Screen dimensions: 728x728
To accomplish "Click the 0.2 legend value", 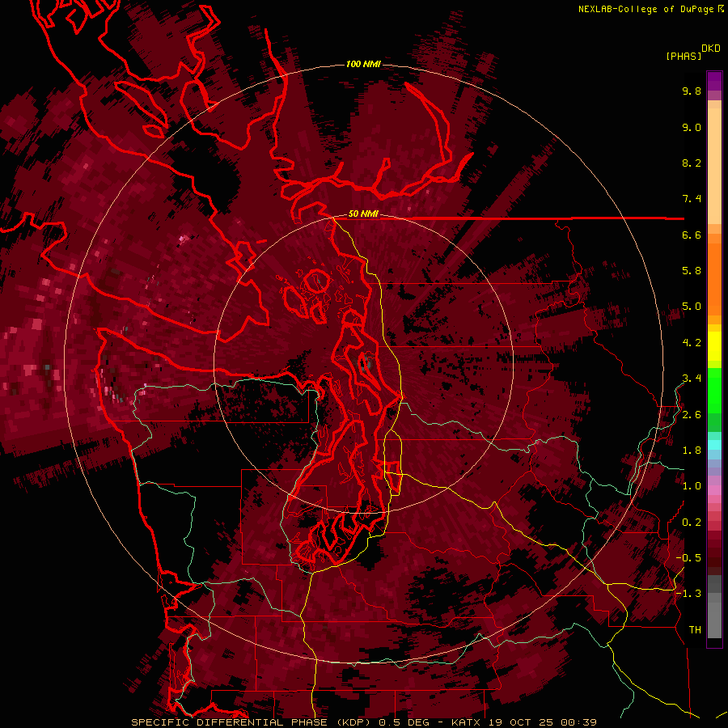I will [692, 523].
